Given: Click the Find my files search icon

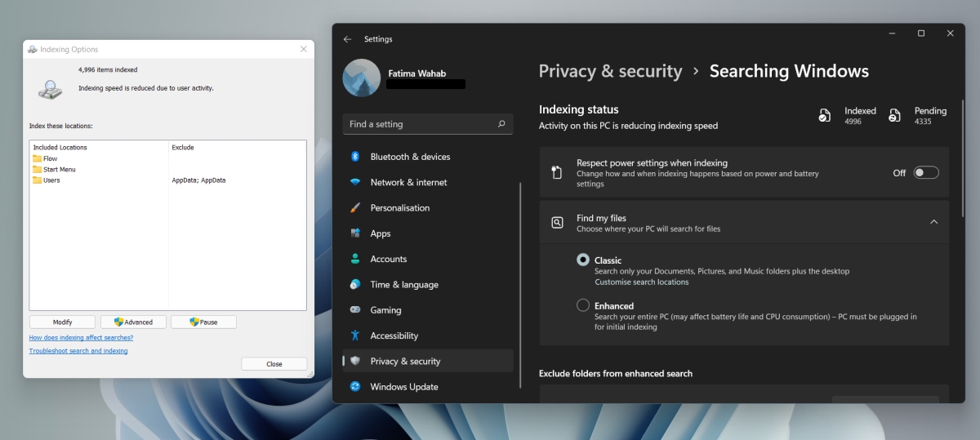Looking at the screenshot, I should click(557, 222).
